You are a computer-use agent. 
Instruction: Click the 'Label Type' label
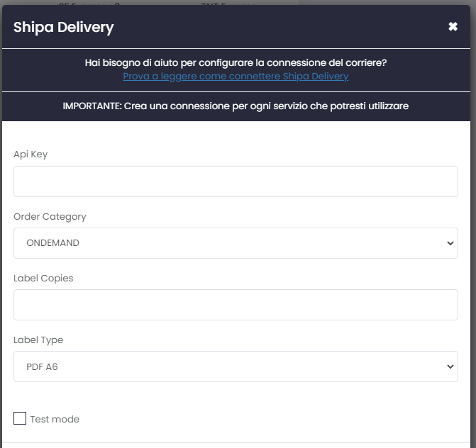coord(38,340)
